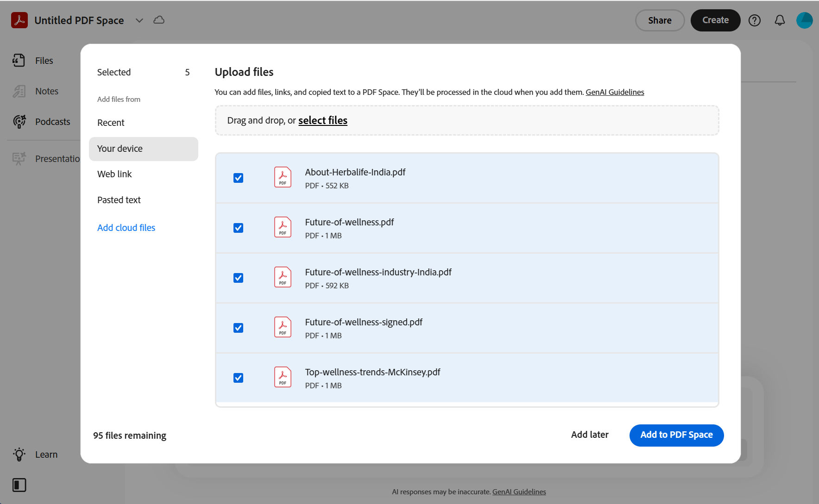Uncheck Future-of-wellness-signed.pdf
819x504 pixels.
(x=238, y=328)
